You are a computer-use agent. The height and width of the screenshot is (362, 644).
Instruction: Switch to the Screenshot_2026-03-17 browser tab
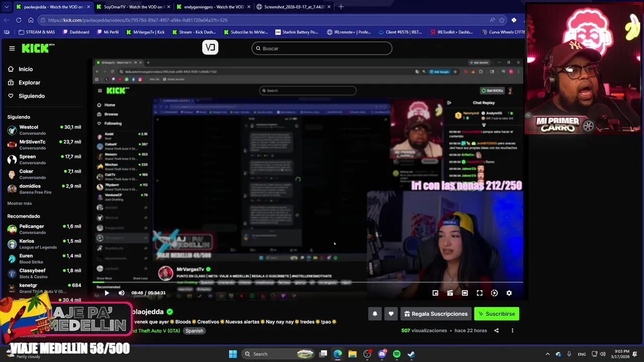pos(294,7)
